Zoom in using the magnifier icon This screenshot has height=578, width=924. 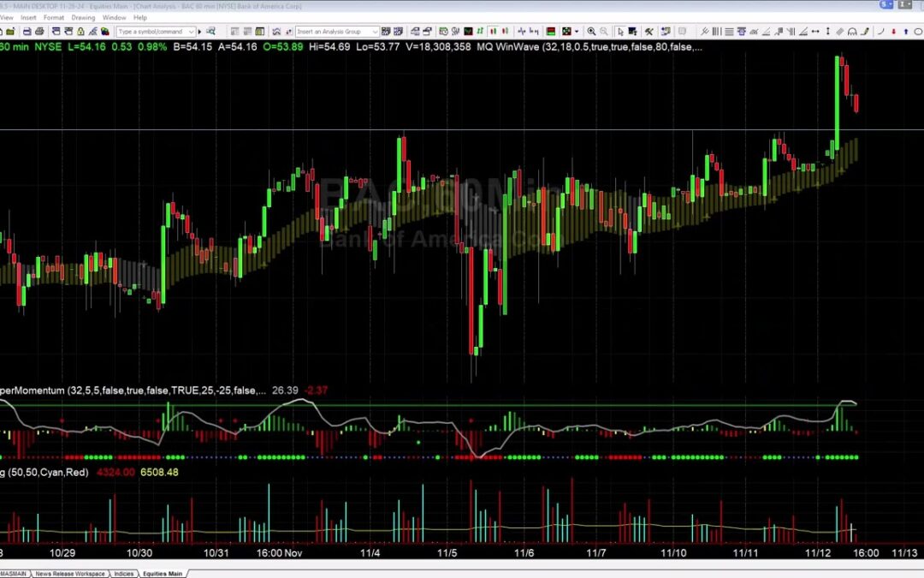(592, 31)
